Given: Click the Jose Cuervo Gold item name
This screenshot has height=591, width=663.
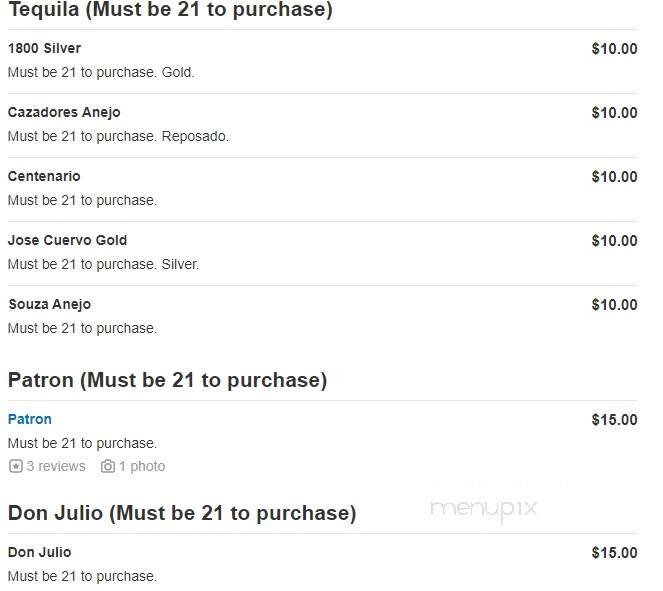Looking at the screenshot, I should [67, 240].
